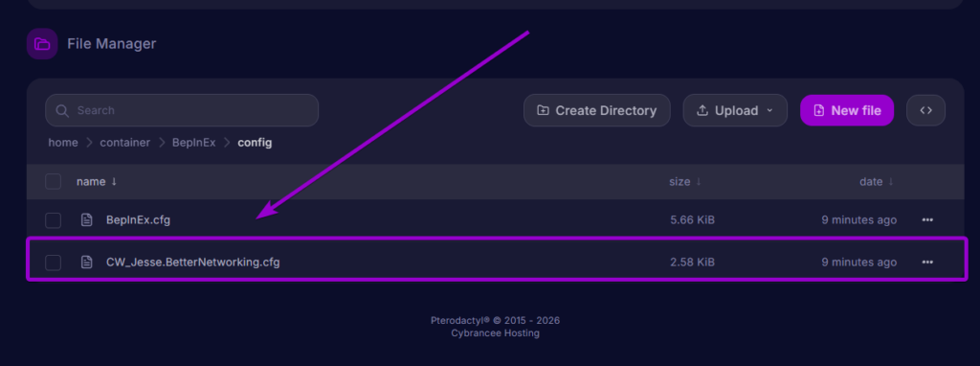Click the date of BepInEx.cfg
This screenshot has width=980, height=366.
pyautogui.click(x=858, y=219)
